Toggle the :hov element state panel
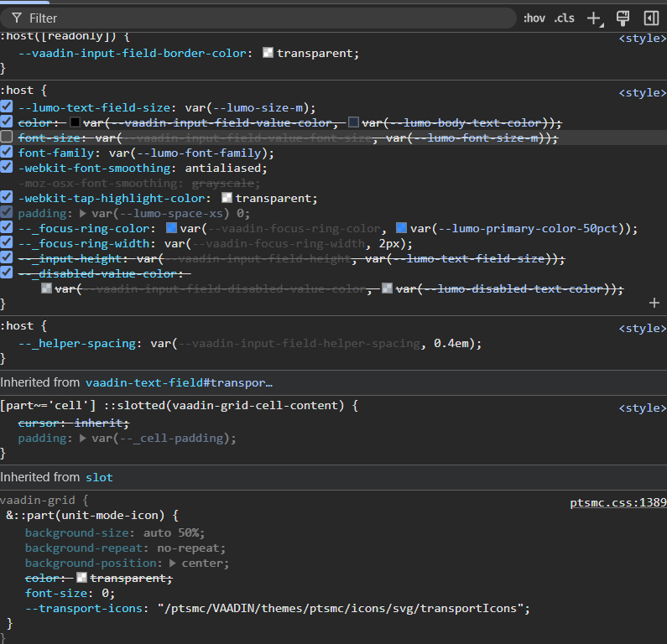 tap(534, 18)
